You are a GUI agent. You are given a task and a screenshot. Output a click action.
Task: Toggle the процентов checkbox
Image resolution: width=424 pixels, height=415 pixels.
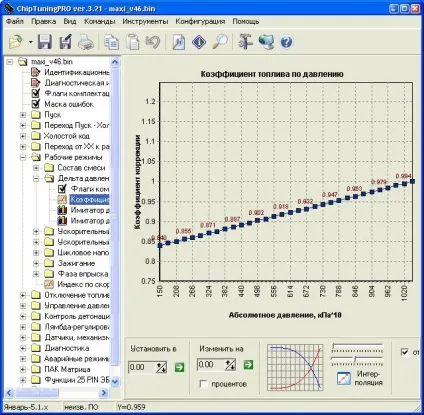[203, 384]
